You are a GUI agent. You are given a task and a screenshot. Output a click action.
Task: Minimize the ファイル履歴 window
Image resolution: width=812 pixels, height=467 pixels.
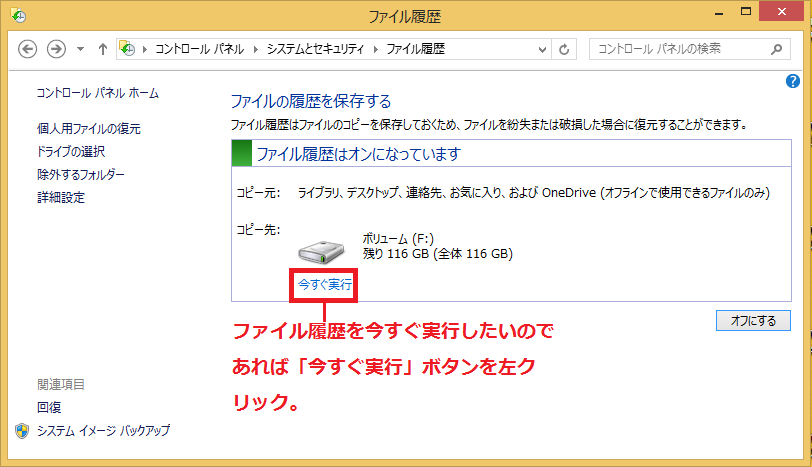coord(719,12)
